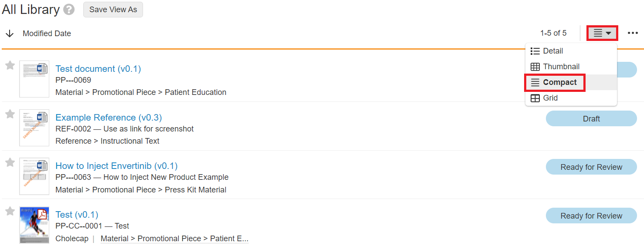Star the Example Reference document
This screenshot has height=246, width=644.
pos(10,114)
